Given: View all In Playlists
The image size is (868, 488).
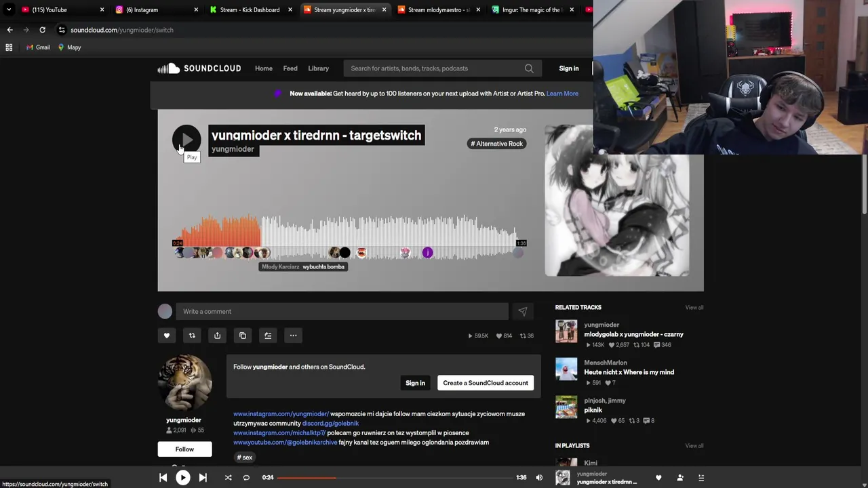Looking at the screenshot, I should [694, 446].
